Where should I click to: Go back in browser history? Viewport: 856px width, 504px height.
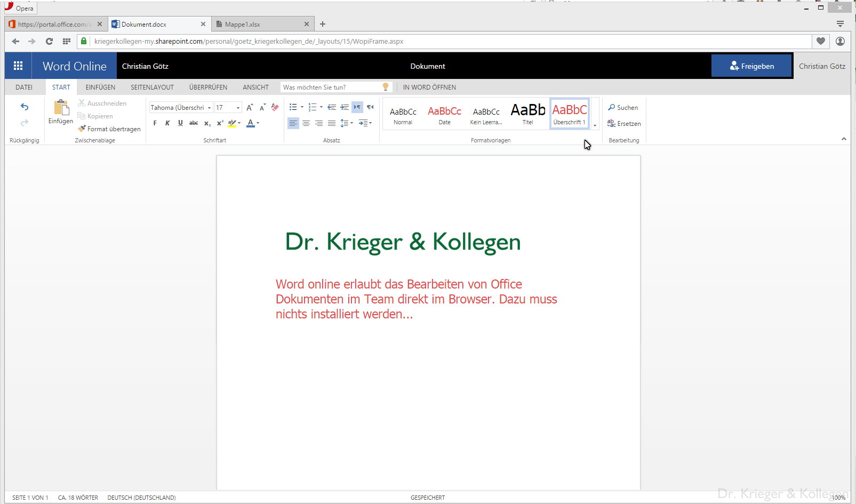[15, 41]
